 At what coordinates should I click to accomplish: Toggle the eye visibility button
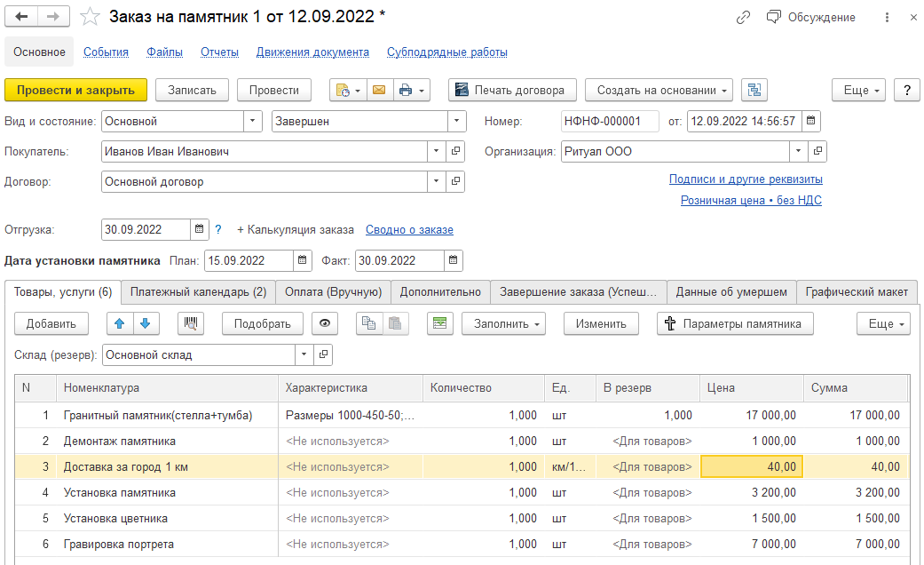(325, 323)
